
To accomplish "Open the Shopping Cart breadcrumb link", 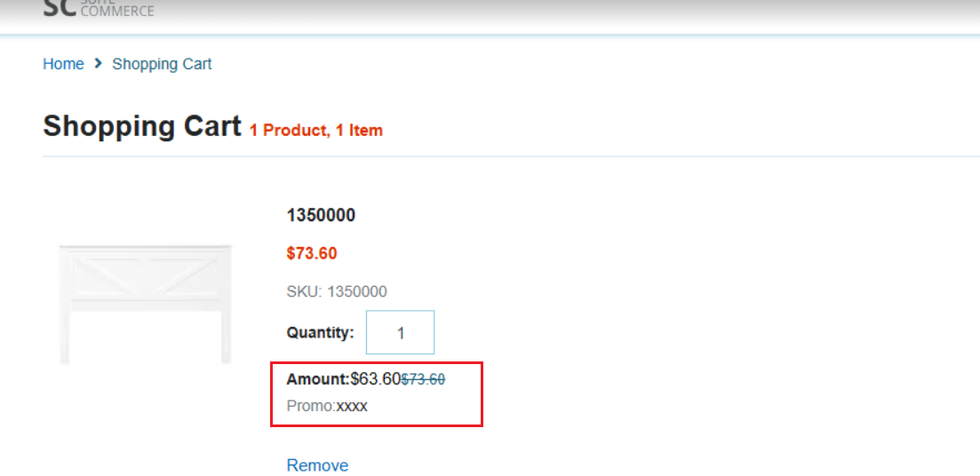I will point(162,64).
